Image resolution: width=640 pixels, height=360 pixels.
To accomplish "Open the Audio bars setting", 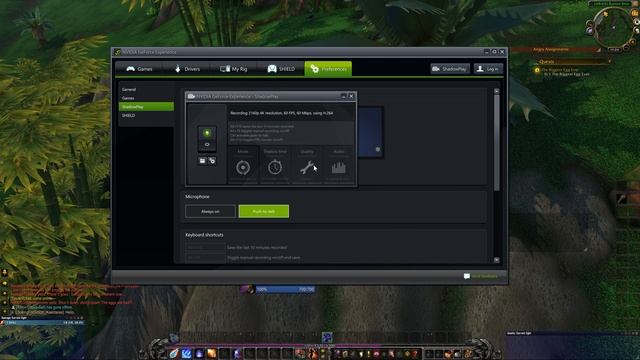I will click(x=339, y=165).
